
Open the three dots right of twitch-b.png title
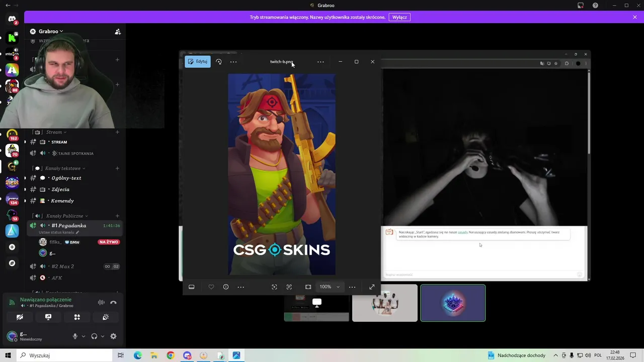[x=320, y=62]
